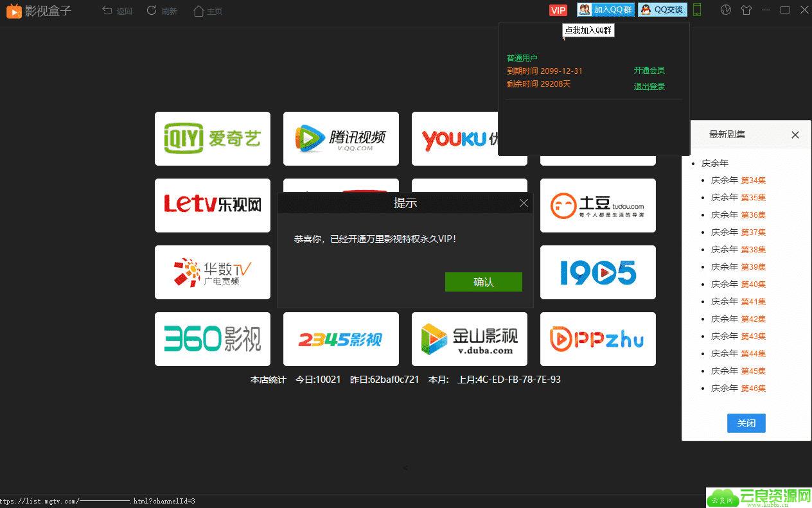Screen dimensions: 812x508
Task: Click the 最新剧集 panel title
Action: click(x=727, y=134)
